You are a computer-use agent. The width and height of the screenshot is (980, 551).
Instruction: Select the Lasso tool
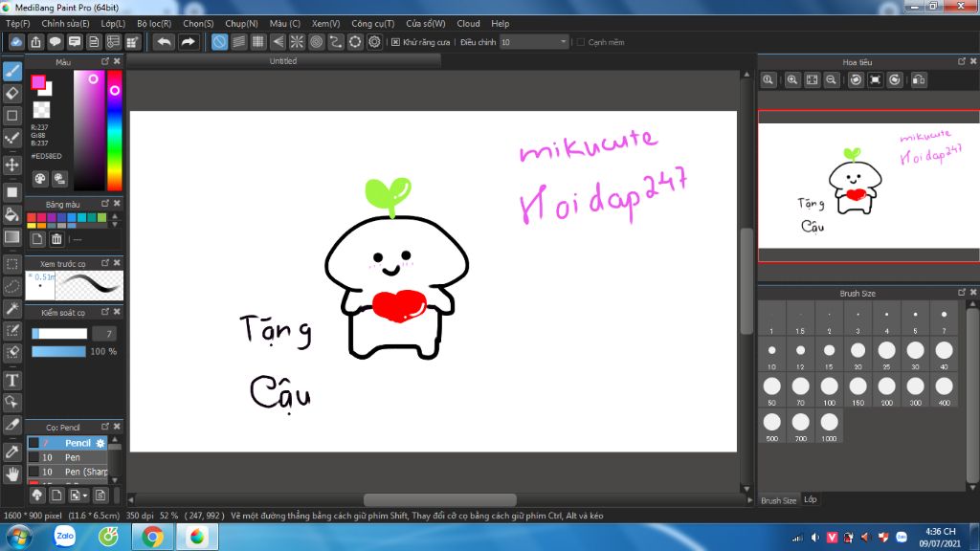[12, 286]
